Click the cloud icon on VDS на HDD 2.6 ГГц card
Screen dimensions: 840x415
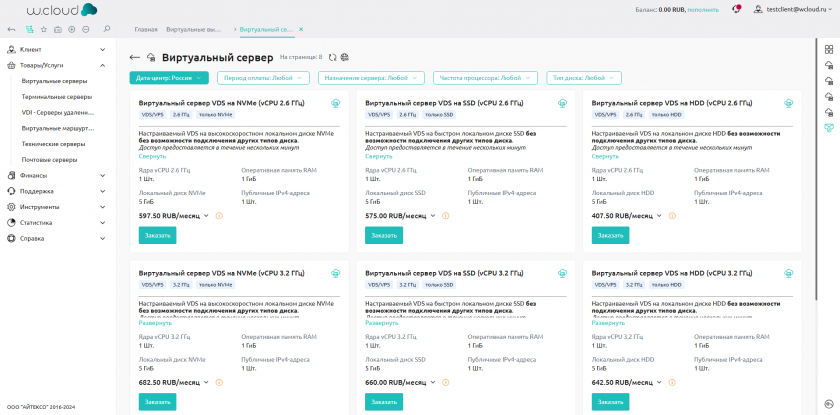(788, 103)
